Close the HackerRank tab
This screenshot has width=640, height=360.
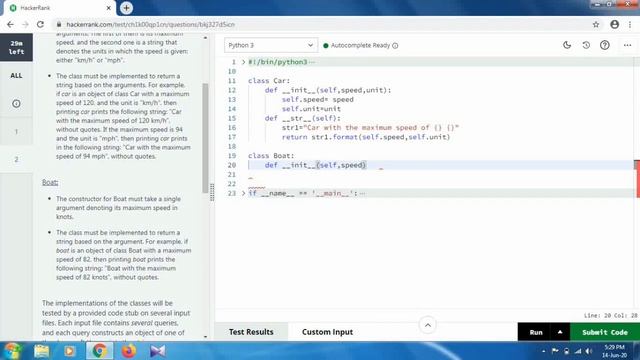(109, 8)
